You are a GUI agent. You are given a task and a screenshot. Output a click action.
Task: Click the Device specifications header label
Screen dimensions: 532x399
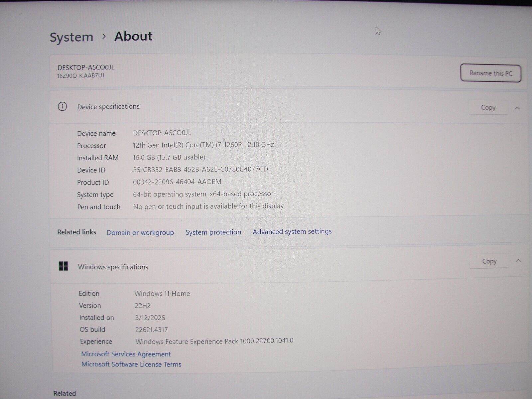pos(108,106)
